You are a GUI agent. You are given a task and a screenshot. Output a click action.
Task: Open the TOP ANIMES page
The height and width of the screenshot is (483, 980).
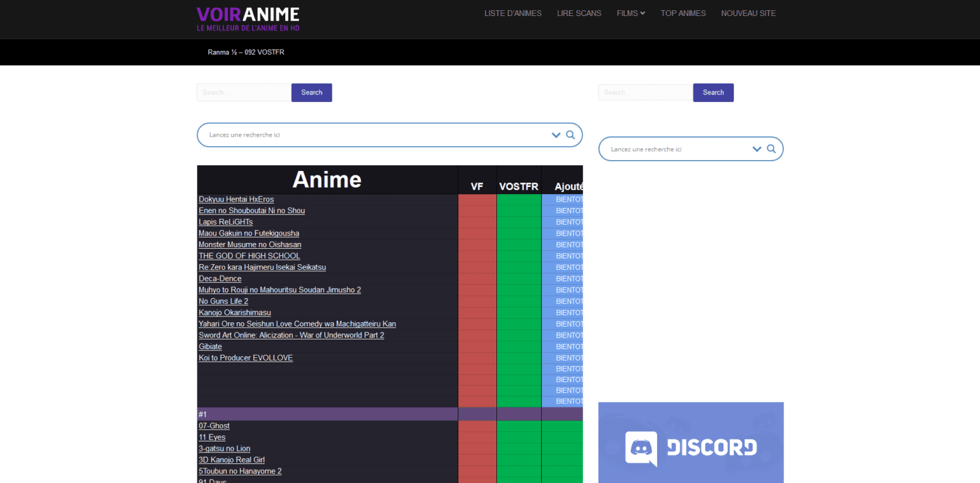[683, 13]
